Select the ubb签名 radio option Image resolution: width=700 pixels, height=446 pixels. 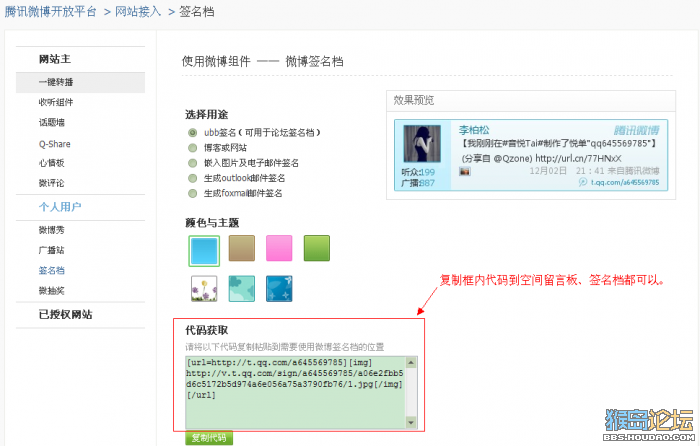pyautogui.click(x=192, y=133)
